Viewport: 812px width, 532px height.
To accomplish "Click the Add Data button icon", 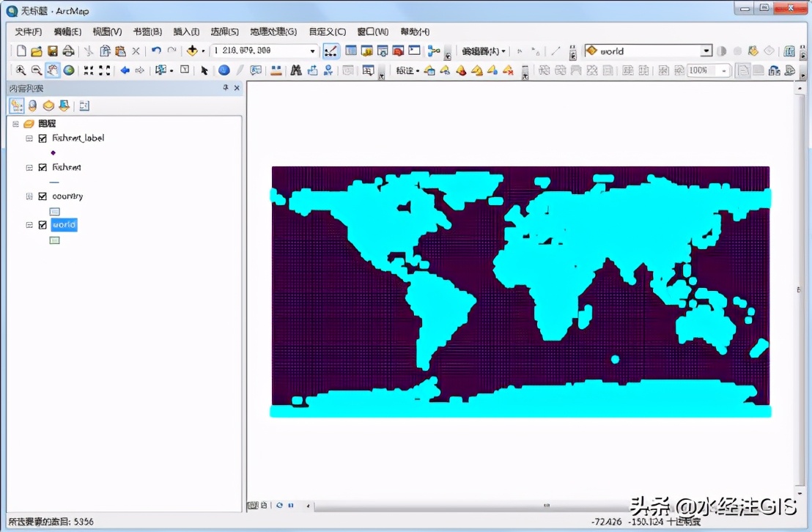I will pos(193,51).
